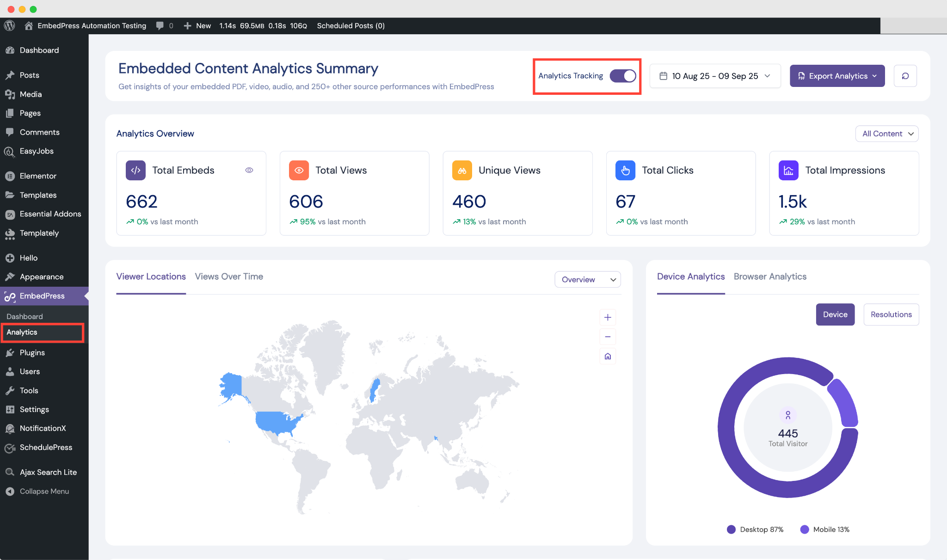Viewport: 947px width, 560px height.
Task: Open the Overview map dropdown
Action: click(588, 279)
